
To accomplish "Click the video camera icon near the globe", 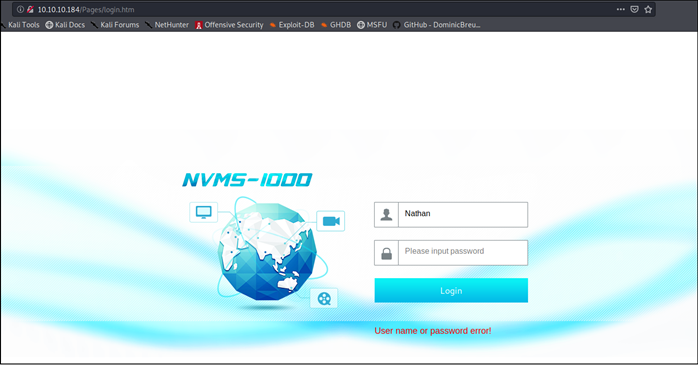I will 331,221.
